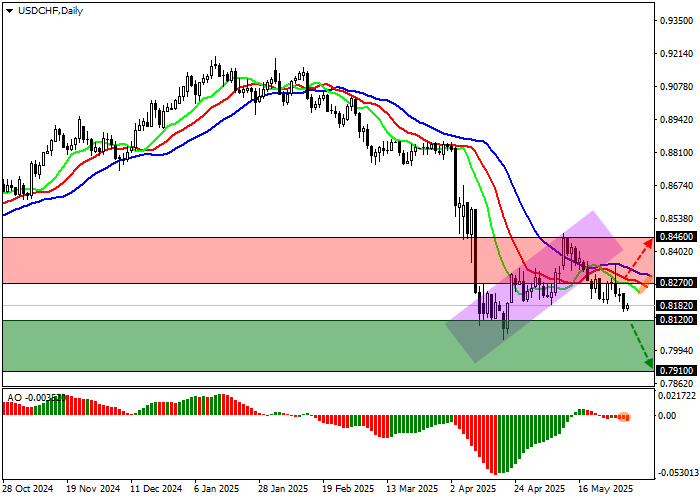
Task: Click the 2 Apr 2025 date label
Action: 473,490
